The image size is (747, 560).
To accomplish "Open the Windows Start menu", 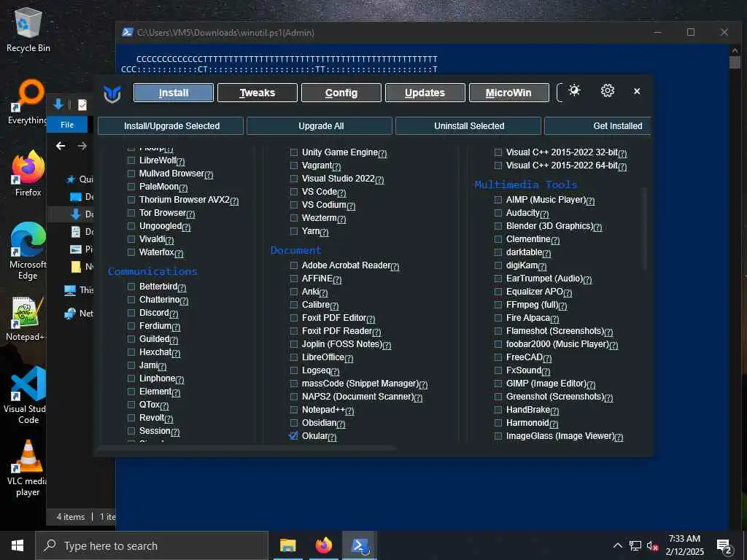I will [x=18, y=545].
